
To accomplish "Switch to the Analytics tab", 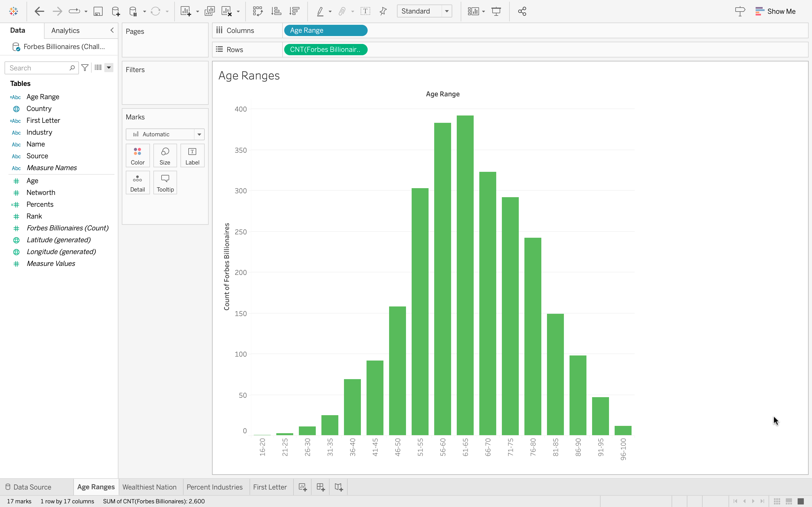I will [65, 30].
